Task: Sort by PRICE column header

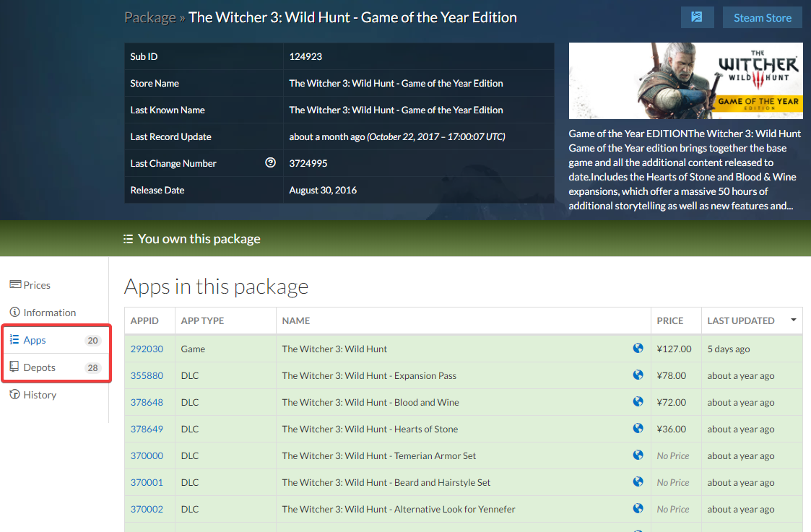Action: pyautogui.click(x=676, y=320)
